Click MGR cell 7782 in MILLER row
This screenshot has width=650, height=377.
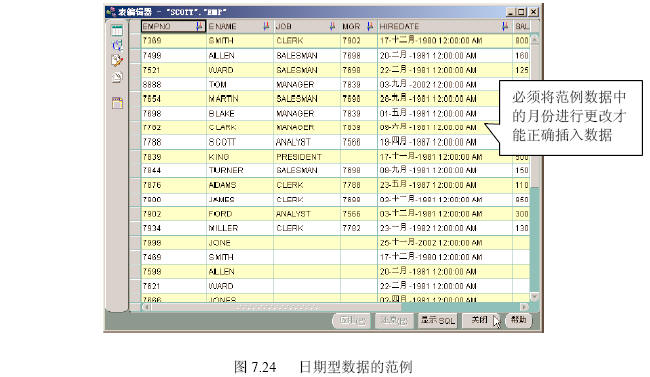pos(359,228)
